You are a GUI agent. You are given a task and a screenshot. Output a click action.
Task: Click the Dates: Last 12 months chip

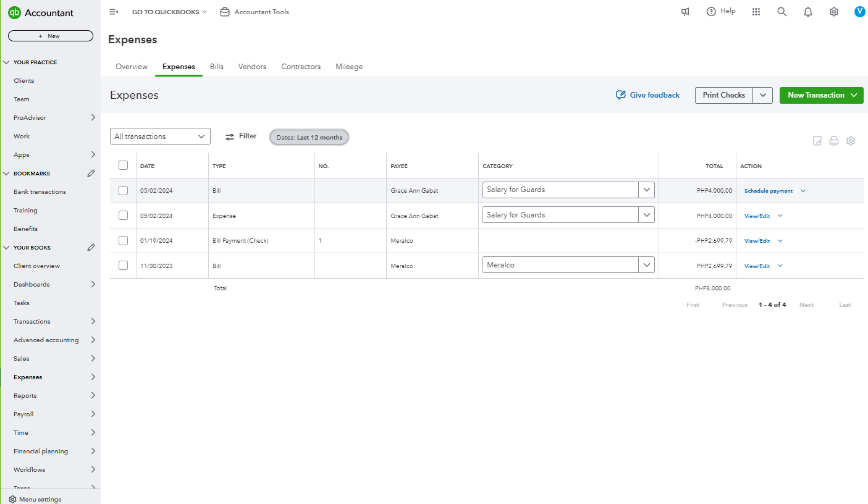tap(310, 137)
